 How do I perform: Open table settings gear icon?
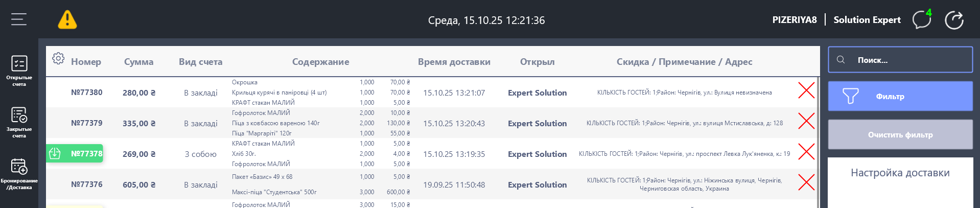[58, 58]
